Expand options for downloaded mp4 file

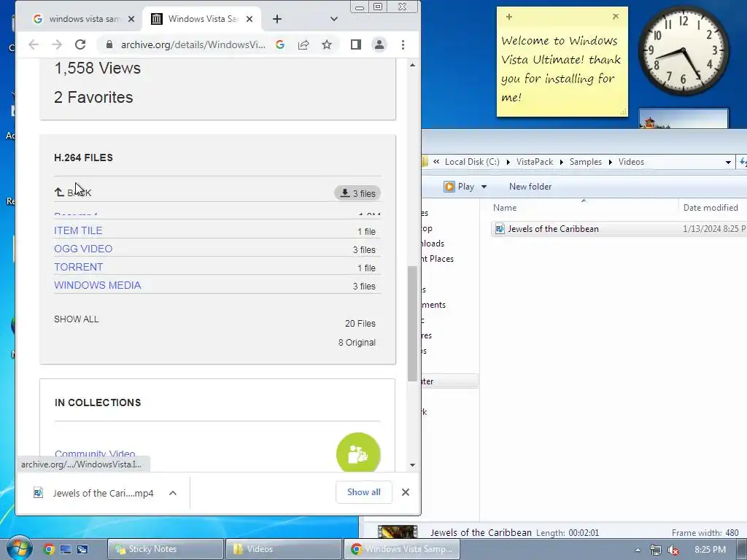(x=173, y=494)
